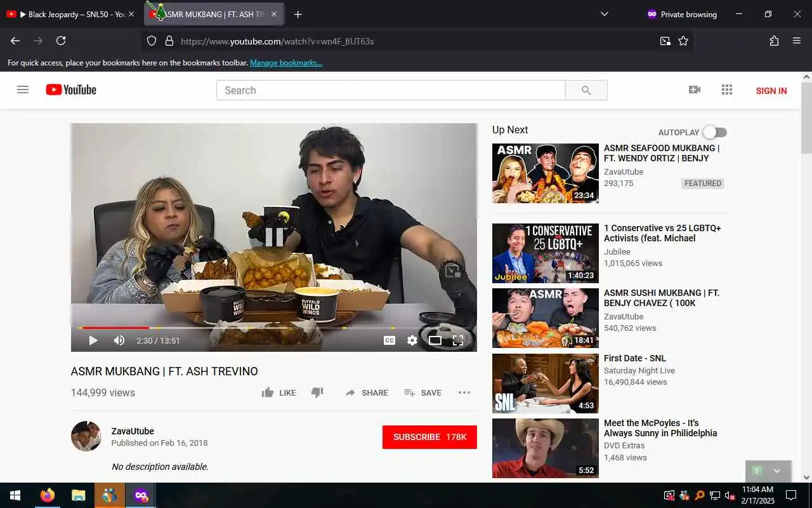Open the more actions three-dot menu
The image size is (812, 508).
pos(464,392)
